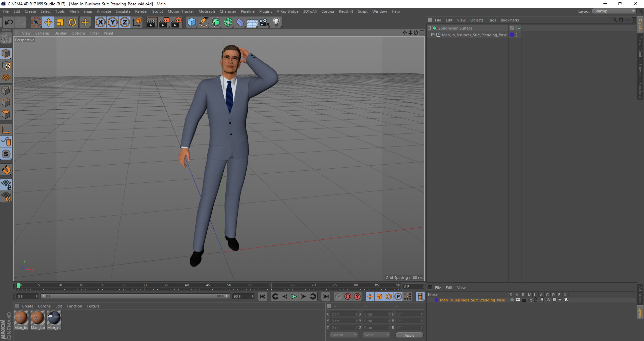Go to end of animation

326,296
